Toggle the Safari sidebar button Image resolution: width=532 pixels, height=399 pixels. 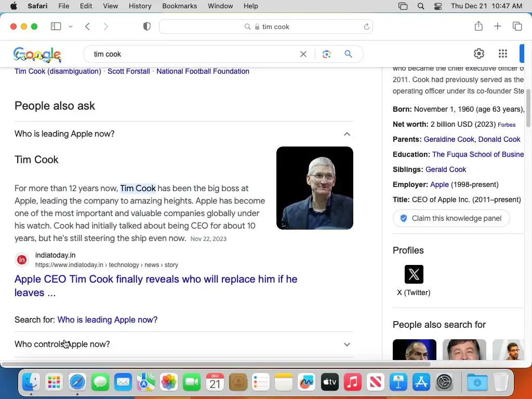coord(56,26)
